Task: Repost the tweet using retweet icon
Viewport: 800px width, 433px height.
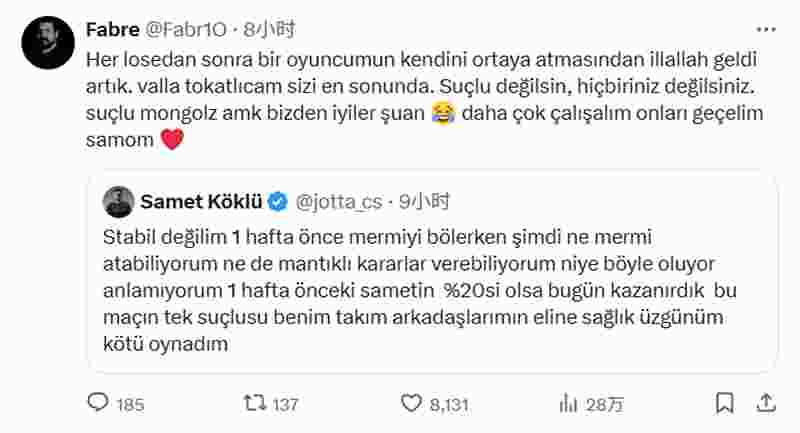Action: click(x=255, y=403)
